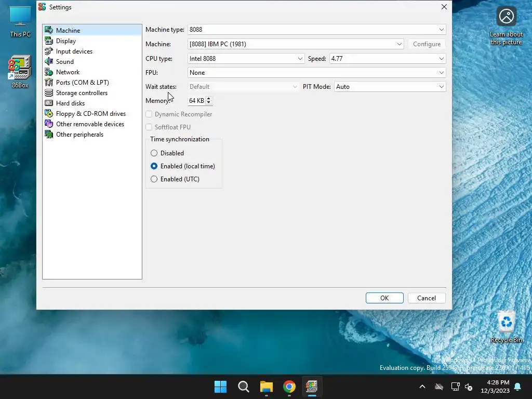Open the CPU type dropdown
This screenshot has height=399, width=532.
(x=246, y=58)
